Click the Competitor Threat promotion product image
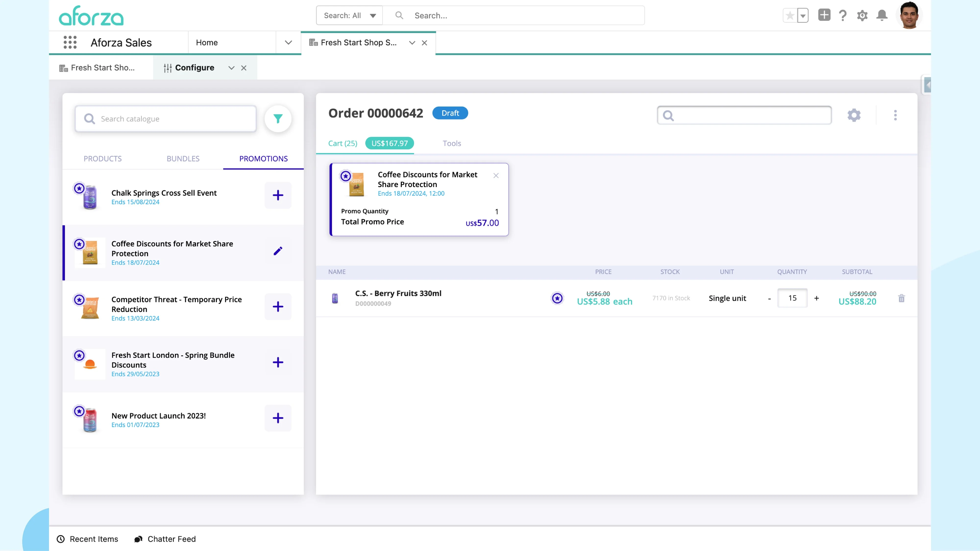This screenshot has height=551, width=980. point(90,308)
